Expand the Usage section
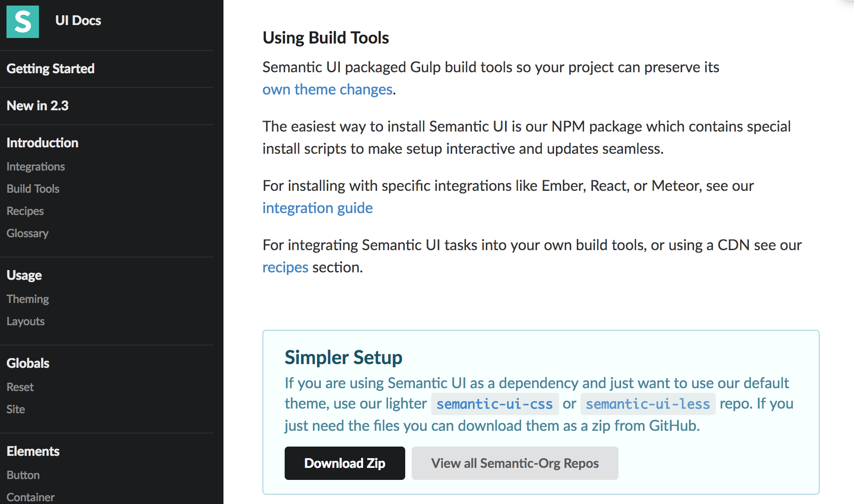Viewport: 854px width, 504px height. 24,275
